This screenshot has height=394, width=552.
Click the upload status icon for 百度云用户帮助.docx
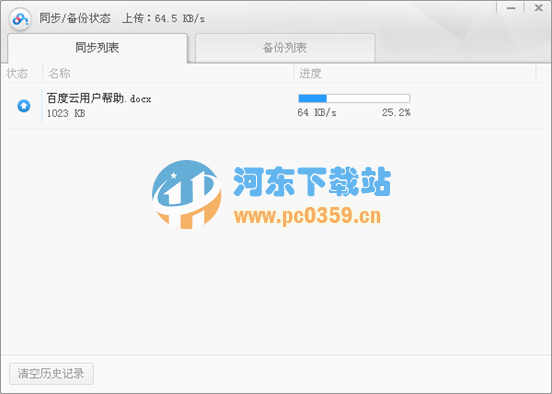(x=24, y=106)
